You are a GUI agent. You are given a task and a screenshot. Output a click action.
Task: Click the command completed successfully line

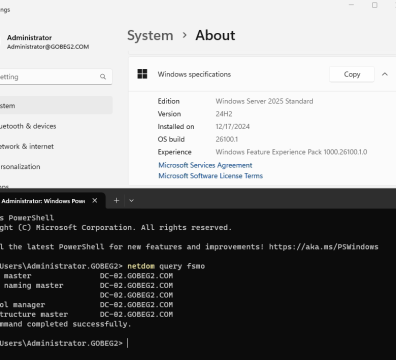66,324
